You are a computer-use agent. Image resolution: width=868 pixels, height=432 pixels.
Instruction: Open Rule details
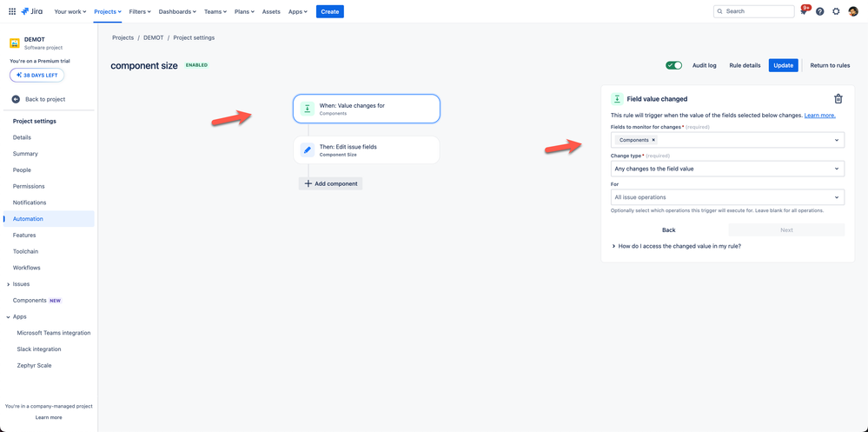[x=745, y=65]
